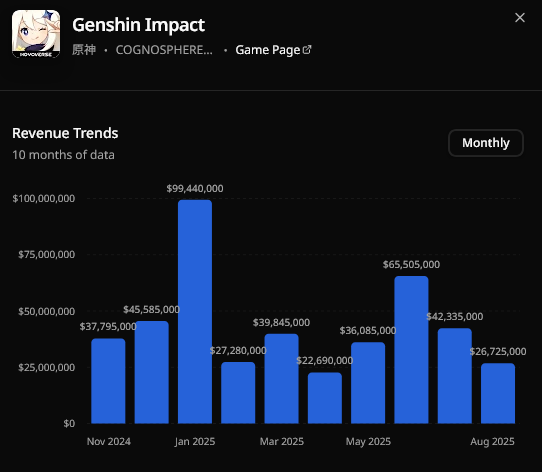Select the $36,085,000 May 2025 bar
This screenshot has height=472, width=542.
(368, 383)
